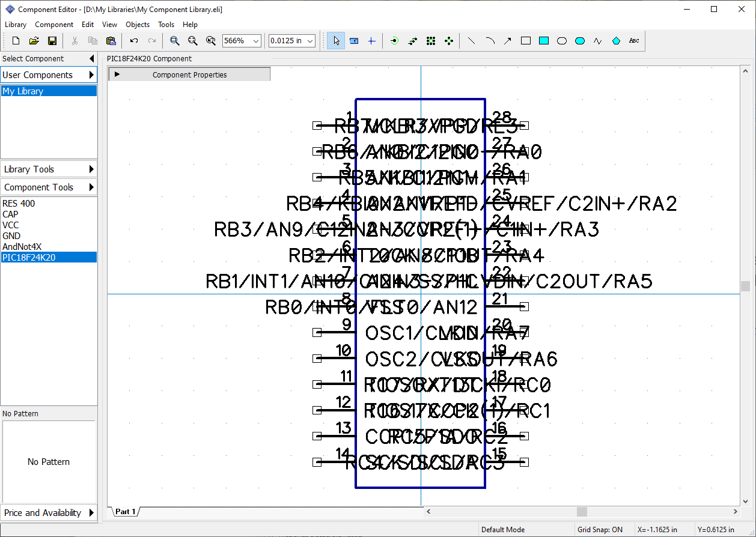Choose the place pin line tool

pos(412,41)
